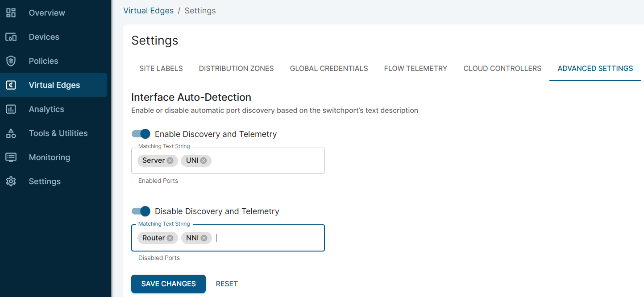Toggle Disable Discovery and Telemetry switch
The height and width of the screenshot is (297, 644).
pos(141,211)
